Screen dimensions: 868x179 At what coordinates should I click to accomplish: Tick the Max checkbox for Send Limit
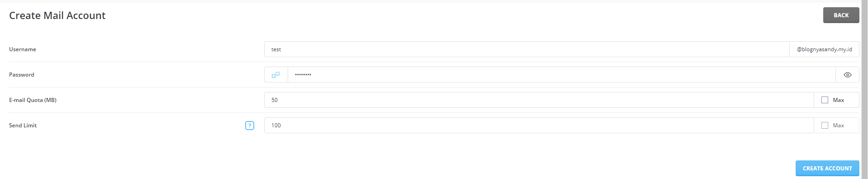click(825, 126)
